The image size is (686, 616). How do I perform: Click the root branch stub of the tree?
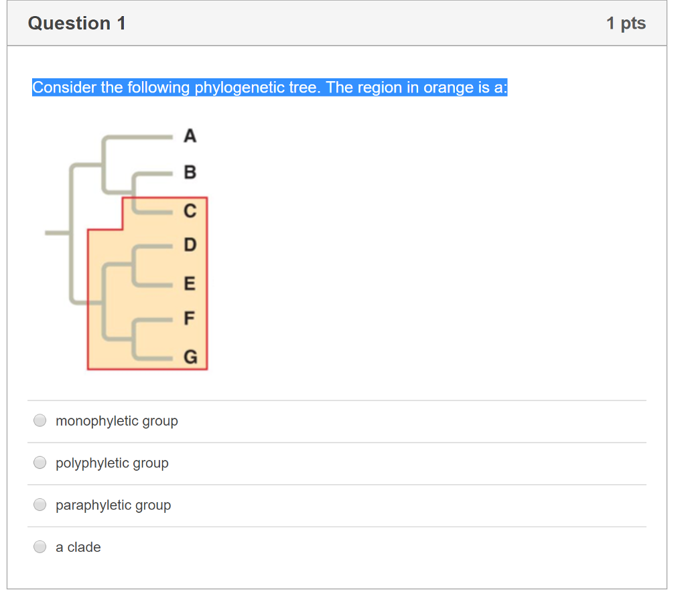coord(57,233)
